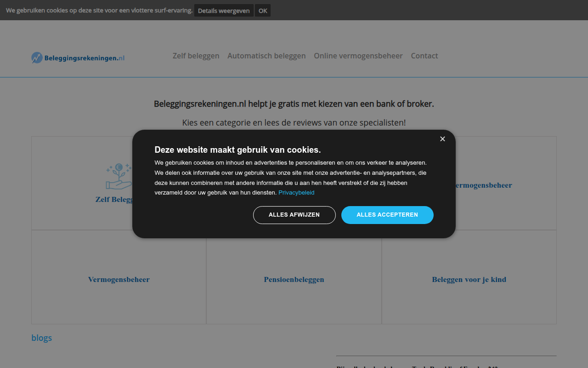Accept all cookies with Alles Accepteren
Viewport: 588px width, 368px height.
tap(387, 215)
